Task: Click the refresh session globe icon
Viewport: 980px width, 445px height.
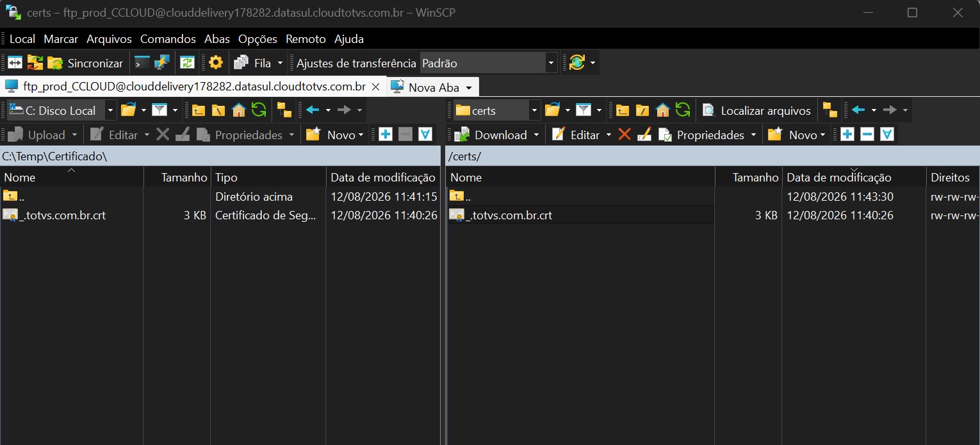Action: click(x=577, y=63)
